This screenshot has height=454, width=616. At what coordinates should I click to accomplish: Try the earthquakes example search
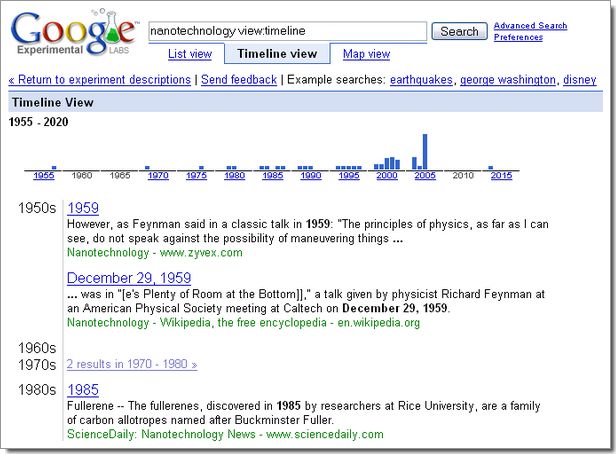421,80
